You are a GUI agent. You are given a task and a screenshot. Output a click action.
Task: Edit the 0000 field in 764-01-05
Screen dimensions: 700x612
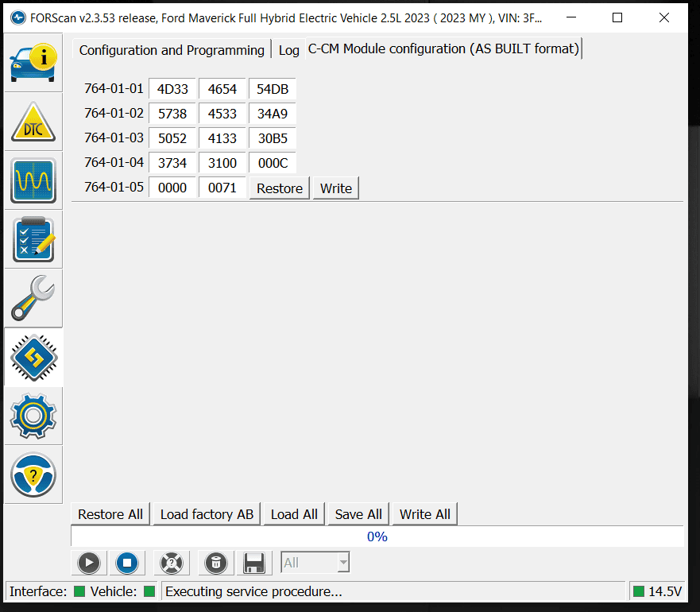[172, 187]
